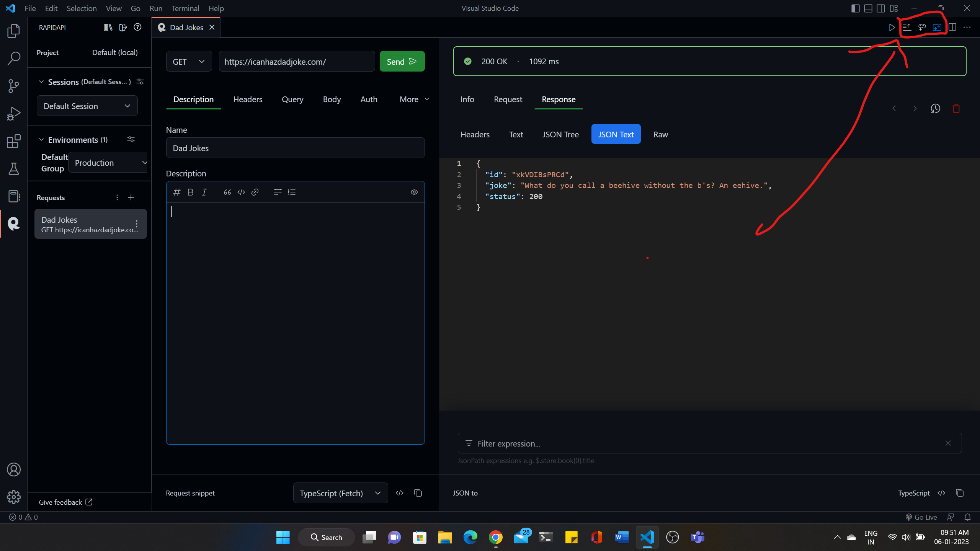Open response history clock icon
980x551 pixels.
tap(935, 109)
